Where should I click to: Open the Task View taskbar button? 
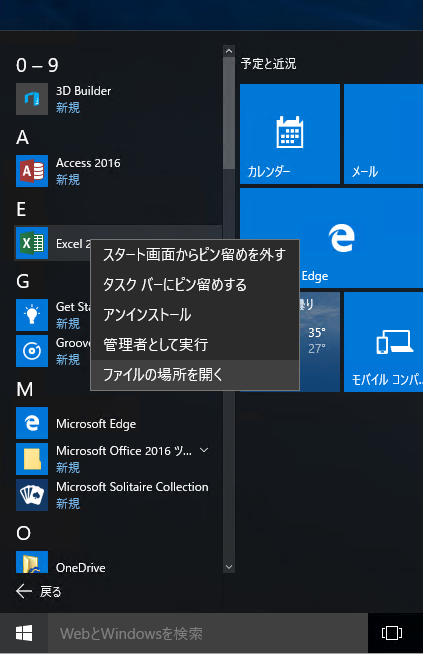(x=392, y=633)
